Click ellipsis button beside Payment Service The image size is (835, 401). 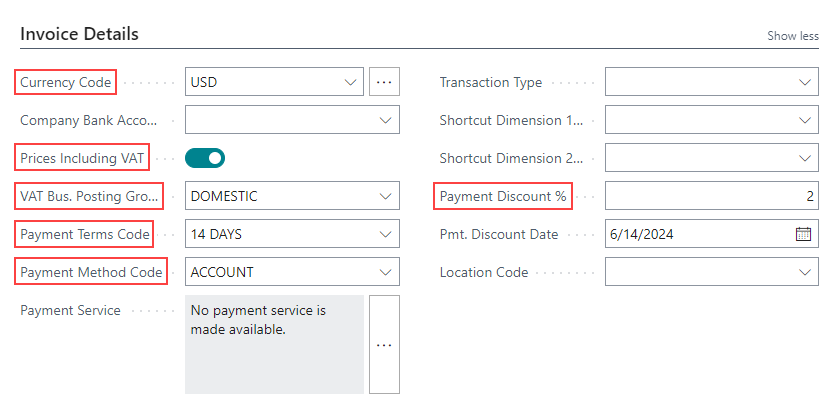pos(384,344)
